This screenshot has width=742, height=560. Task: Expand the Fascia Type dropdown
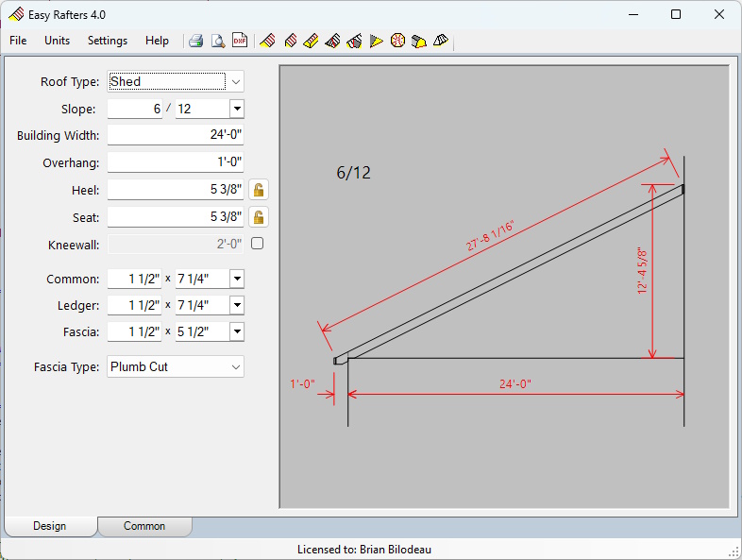pos(236,366)
